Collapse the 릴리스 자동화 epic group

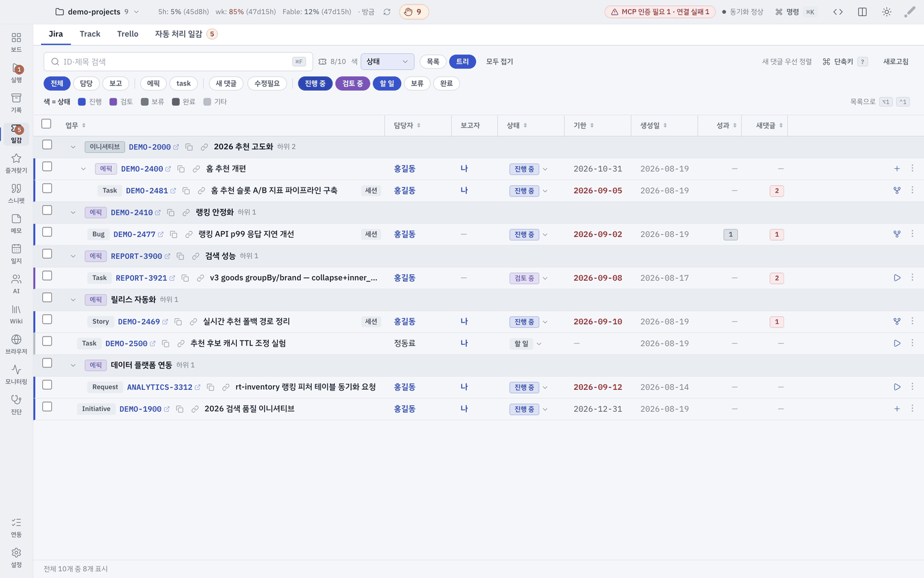(x=73, y=300)
